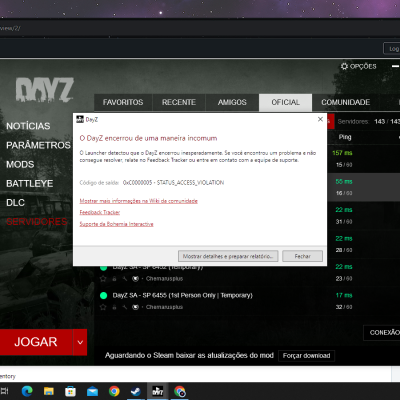Sort servers by the Ping column
The height and width of the screenshot is (400, 400).
click(345, 137)
